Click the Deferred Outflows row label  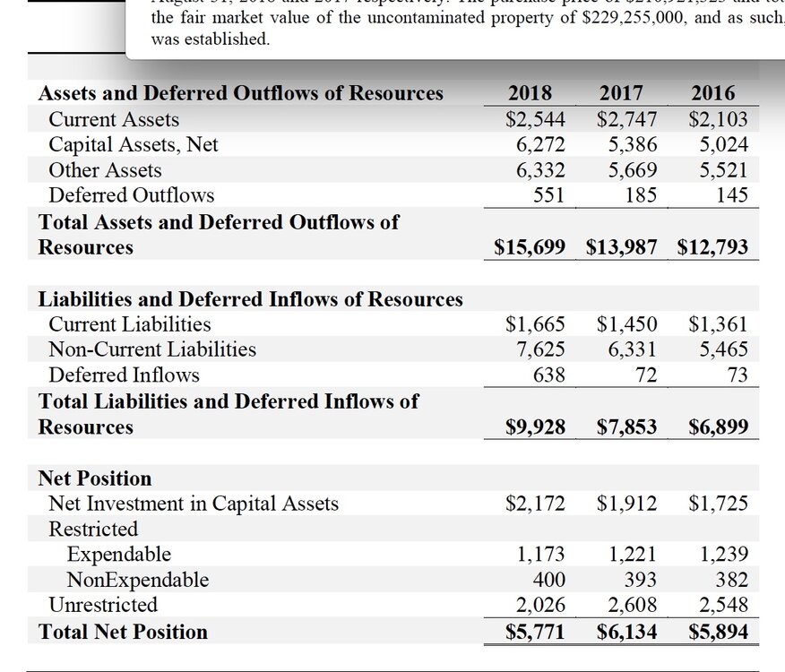tap(132, 195)
